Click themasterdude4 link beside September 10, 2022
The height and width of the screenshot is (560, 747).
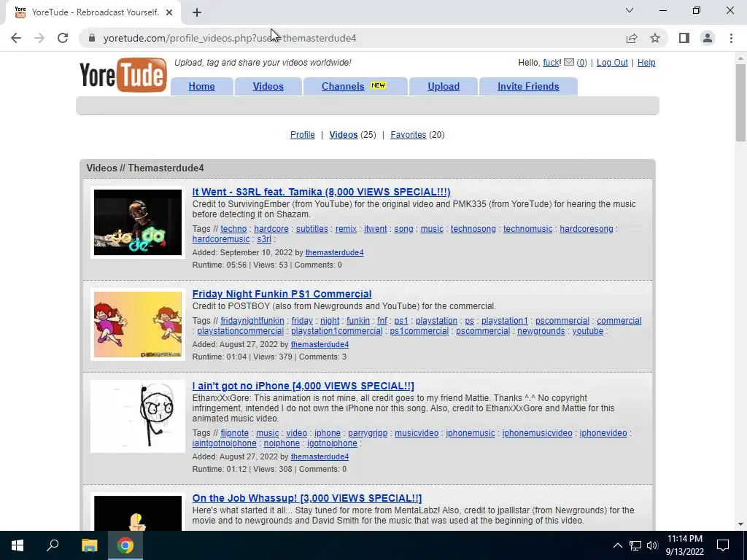tap(334, 252)
